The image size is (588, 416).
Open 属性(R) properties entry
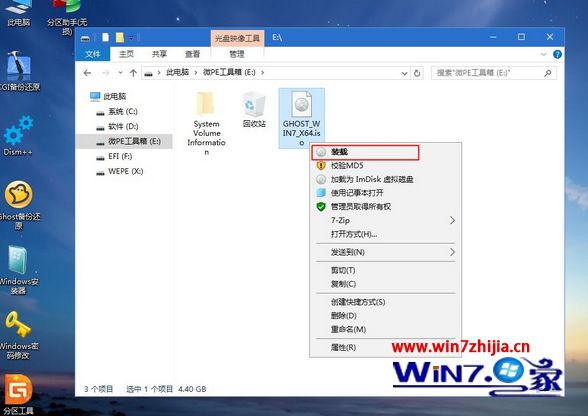coord(385,347)
